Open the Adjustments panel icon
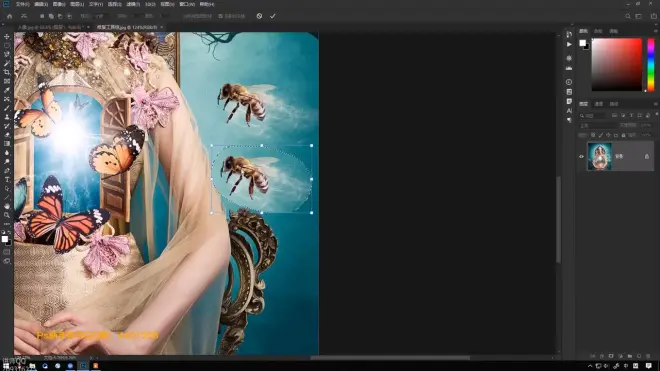660x371 pixels. click(569, 58)
